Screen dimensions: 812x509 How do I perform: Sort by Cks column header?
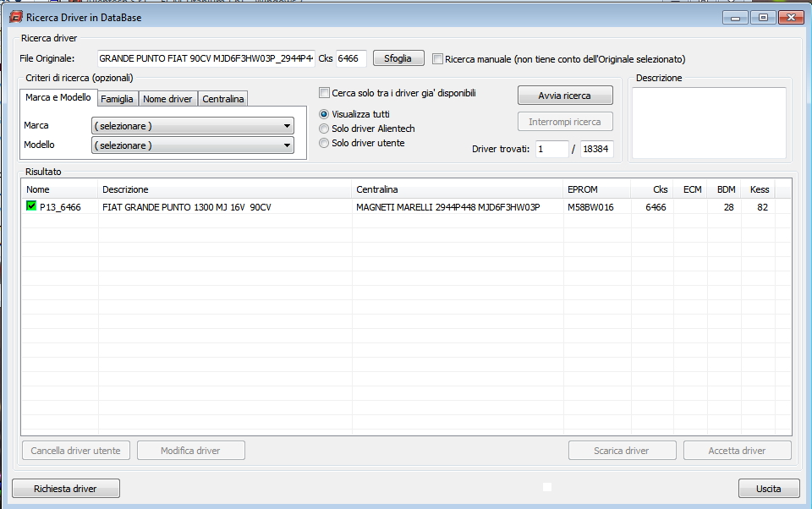(x=652, y=189)
